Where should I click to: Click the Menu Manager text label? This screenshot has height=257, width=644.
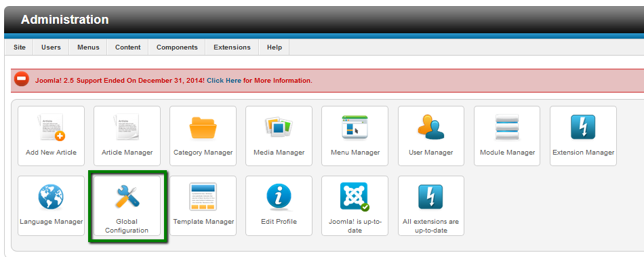tap(355, 153)
